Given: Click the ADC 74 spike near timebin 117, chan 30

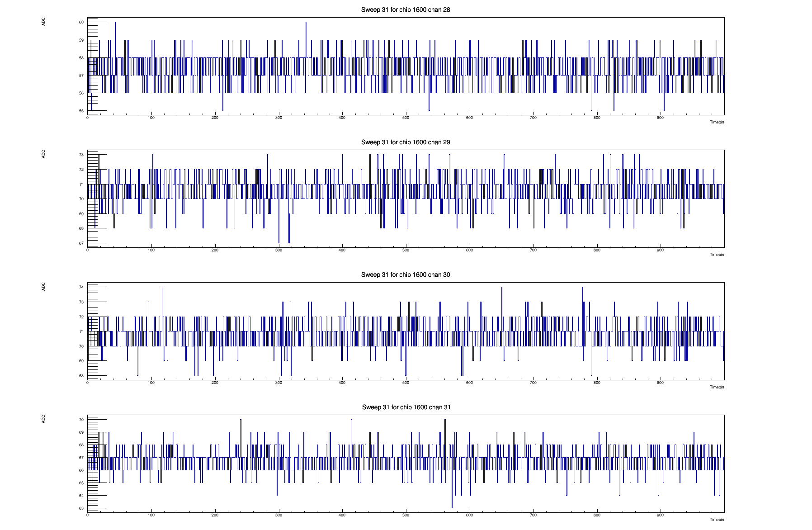Looking at the screenshot, I should tap(162, 288).
